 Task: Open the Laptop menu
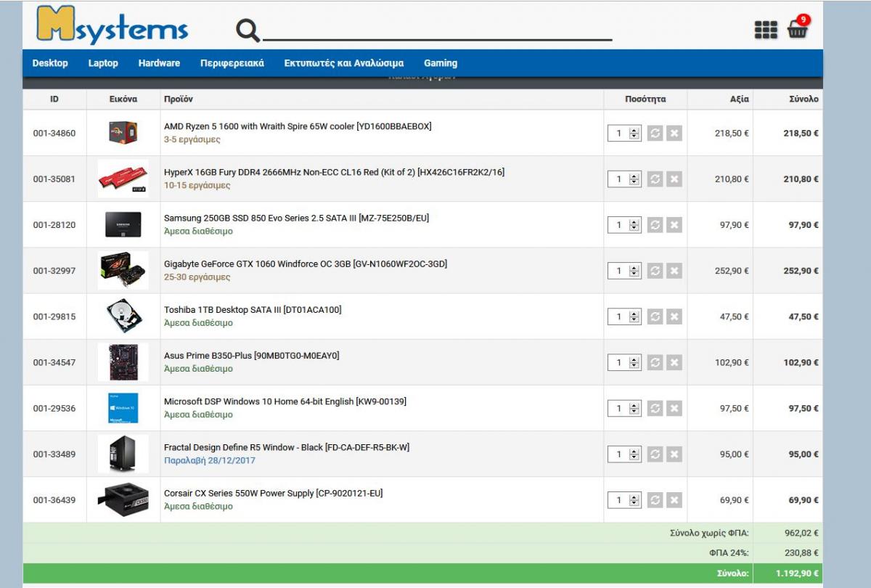103,63
